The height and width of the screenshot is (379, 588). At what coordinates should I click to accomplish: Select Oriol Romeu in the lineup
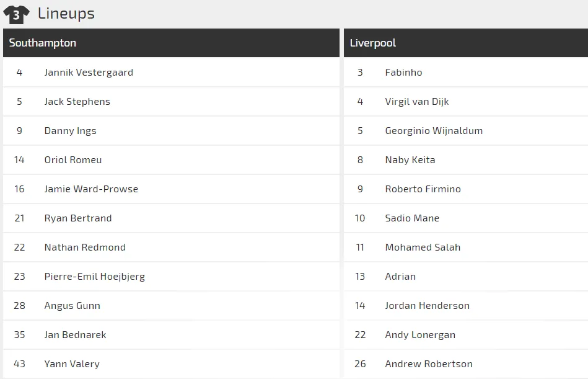[73, 160]
